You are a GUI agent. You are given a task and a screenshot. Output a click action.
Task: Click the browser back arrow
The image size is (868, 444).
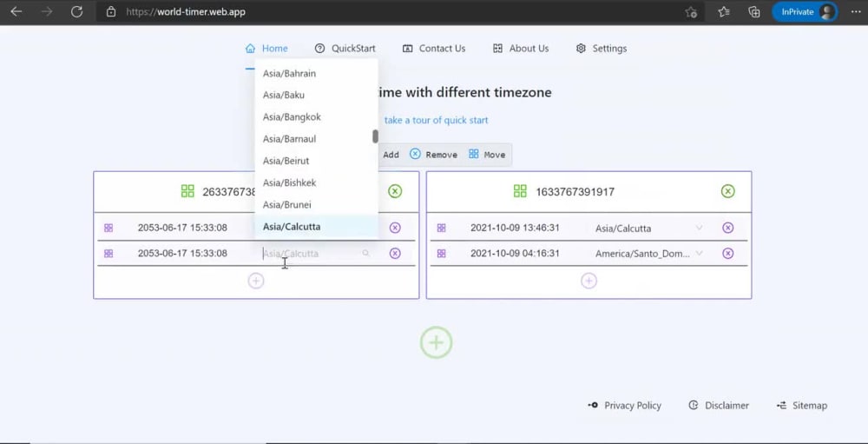click(16, 11)
